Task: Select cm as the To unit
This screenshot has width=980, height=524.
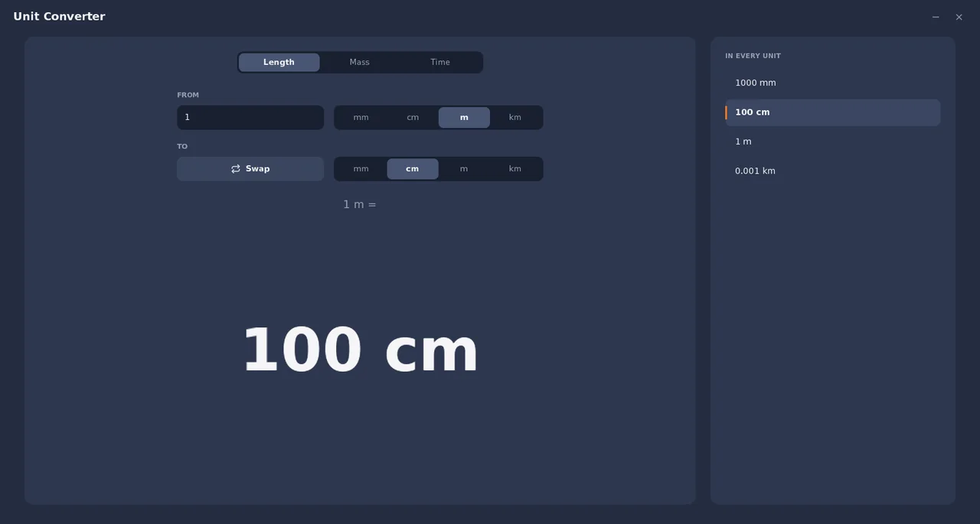Action: point(413,168)
